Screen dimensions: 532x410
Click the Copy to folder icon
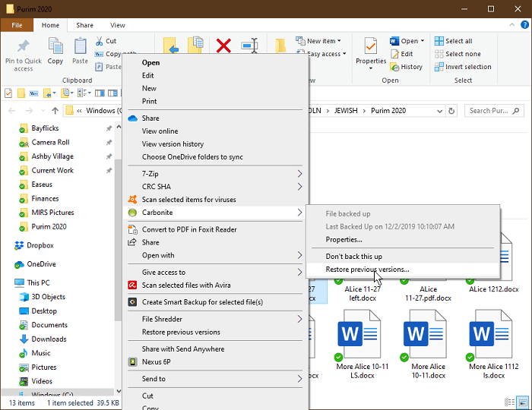[x=195, y=45]
